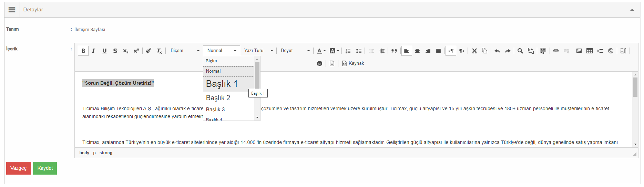Close the Normal paragraph format dropdown
644x187 pixels.
coord(221,51)
